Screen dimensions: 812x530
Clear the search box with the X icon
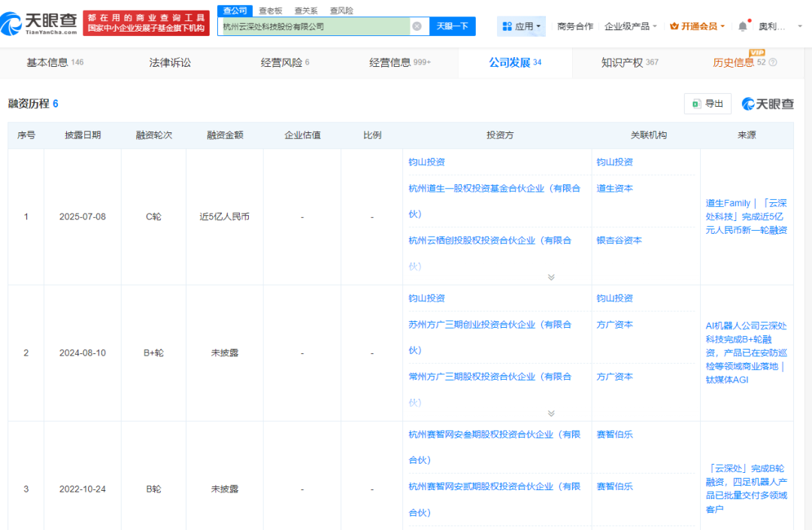417,26
